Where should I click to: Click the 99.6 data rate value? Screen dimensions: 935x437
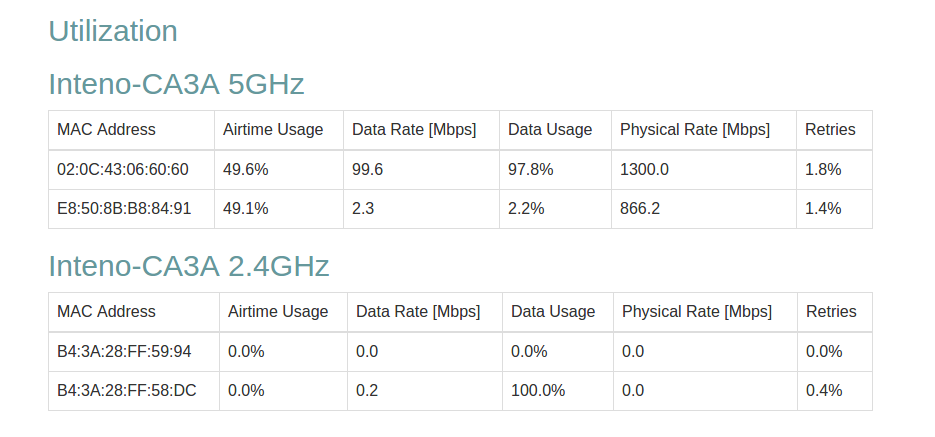point(368,170)
